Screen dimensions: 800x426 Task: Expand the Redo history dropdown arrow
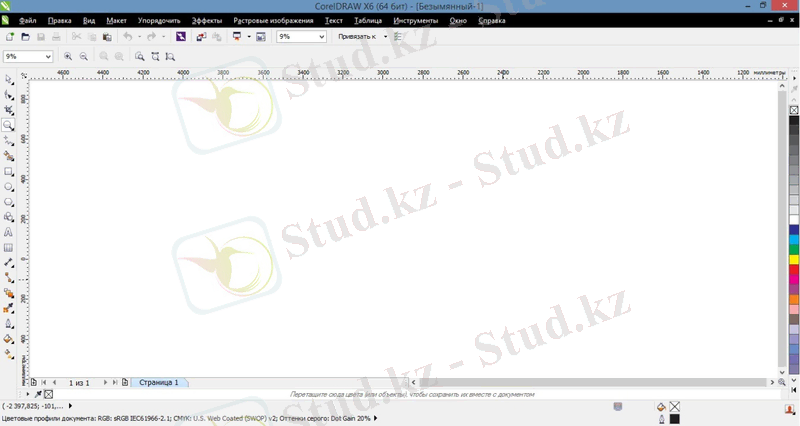point(163,37)
